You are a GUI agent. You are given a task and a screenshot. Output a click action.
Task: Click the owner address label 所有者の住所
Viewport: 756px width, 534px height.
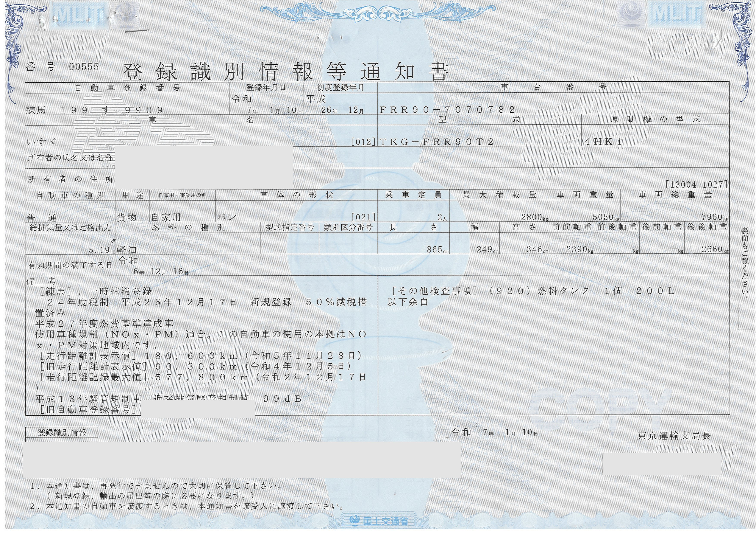pyautogui.click(x=70, y=179)
